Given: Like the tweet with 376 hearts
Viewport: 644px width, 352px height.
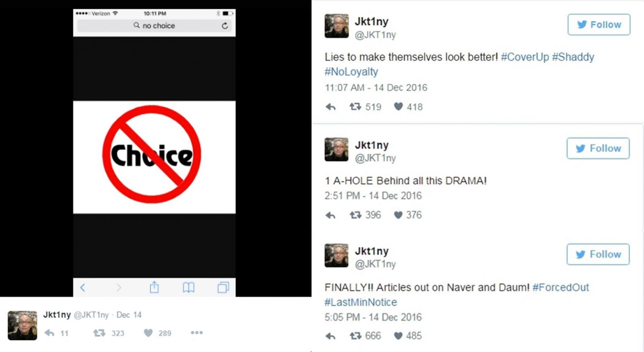Looking at the screenshot, I should (398, 215).
